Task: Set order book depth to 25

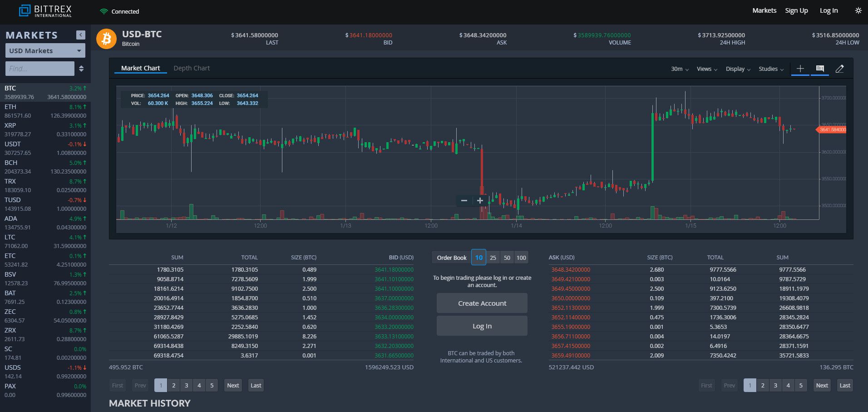Action: click(493, 258)
